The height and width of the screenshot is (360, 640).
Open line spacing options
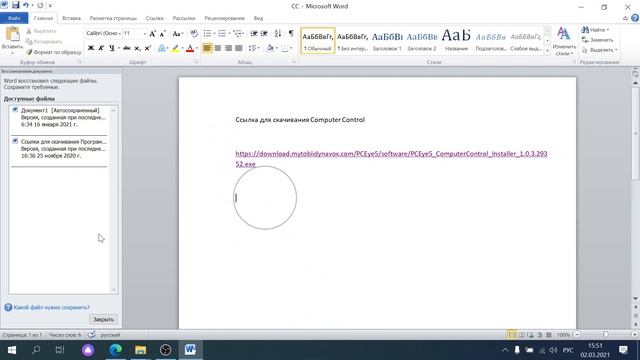[254, 48]
